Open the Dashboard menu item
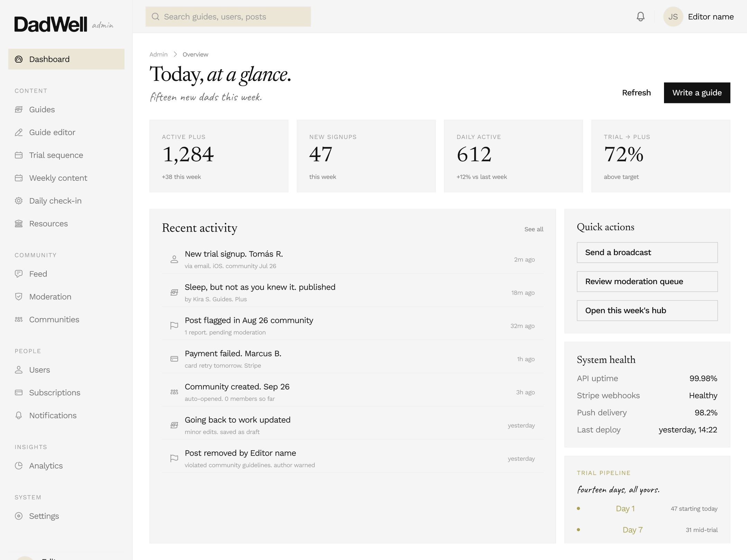Screen dimensions: 747x560 tap(66, 59)
